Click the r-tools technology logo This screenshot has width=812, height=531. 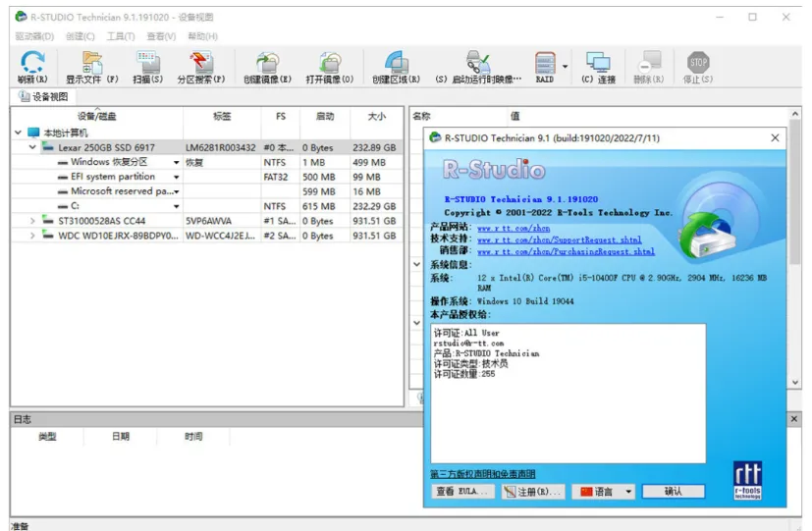747,480
